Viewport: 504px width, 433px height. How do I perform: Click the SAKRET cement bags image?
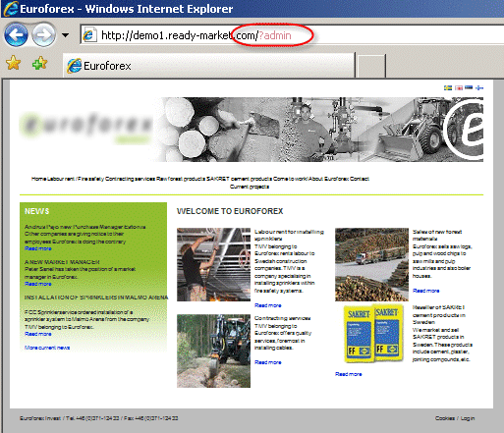point(373,334)
